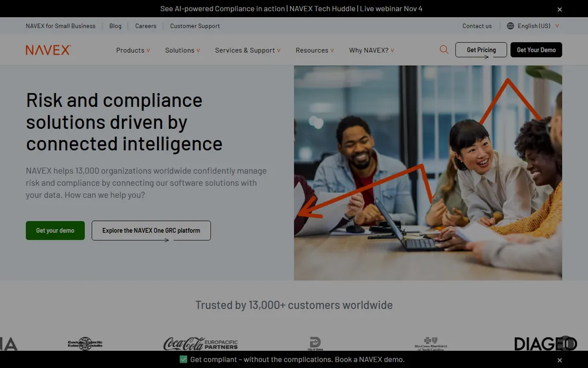Click the NAVEX helps 13,000 organizations paragraph
588x368 pixels.
coord(146,183)
